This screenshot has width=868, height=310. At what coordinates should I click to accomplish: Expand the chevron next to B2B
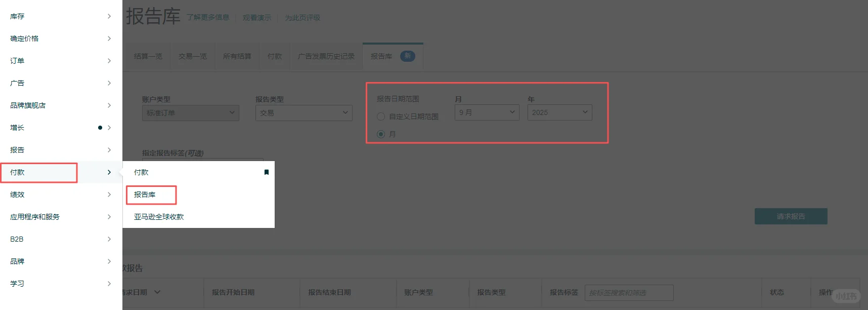(x=109, y=239)
